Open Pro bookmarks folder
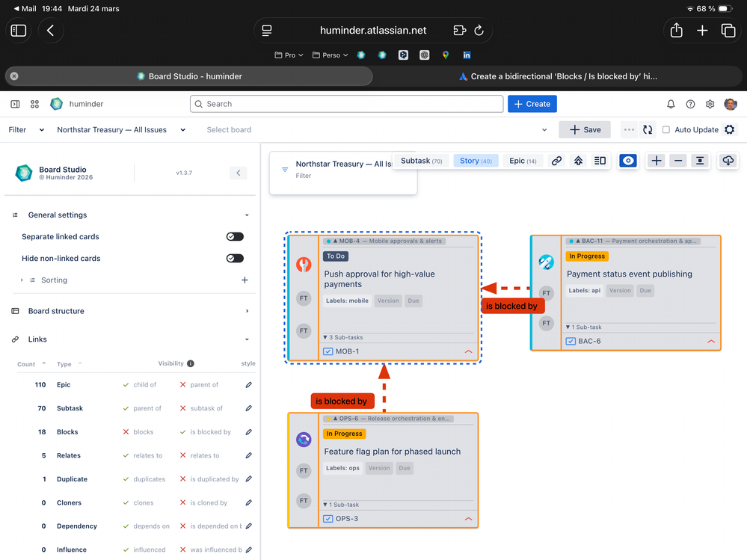Viewport: 747px width, 560px height. (x=289, y=55)
